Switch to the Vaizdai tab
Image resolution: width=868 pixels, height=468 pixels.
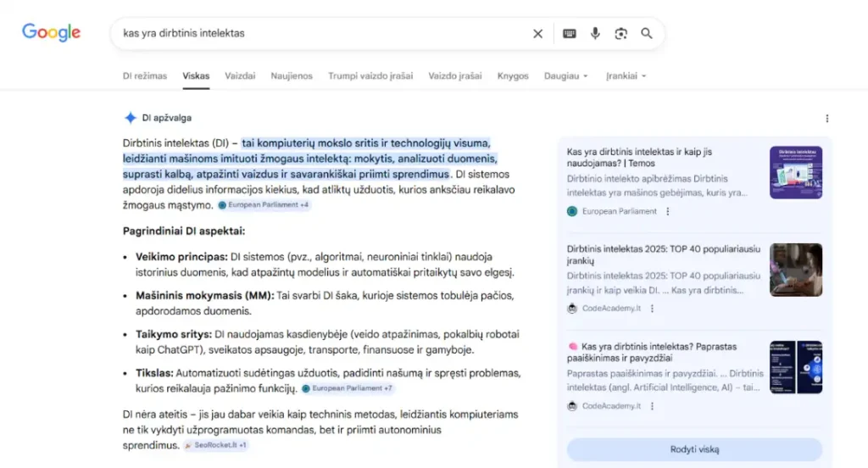click(240, 75)
